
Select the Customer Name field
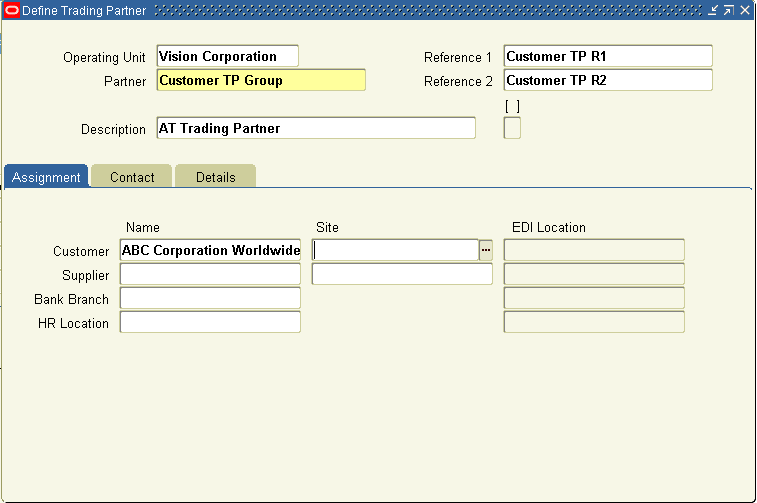click(210, 250)
